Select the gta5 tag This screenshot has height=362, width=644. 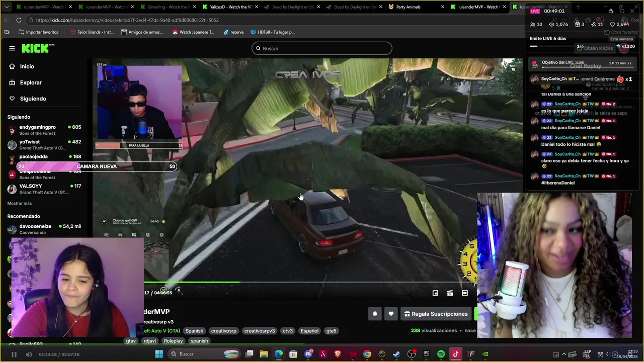pos(331,331)
